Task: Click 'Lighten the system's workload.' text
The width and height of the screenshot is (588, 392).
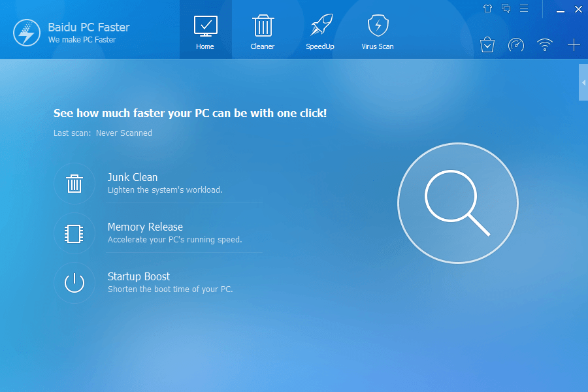Action: pos(165,190)
